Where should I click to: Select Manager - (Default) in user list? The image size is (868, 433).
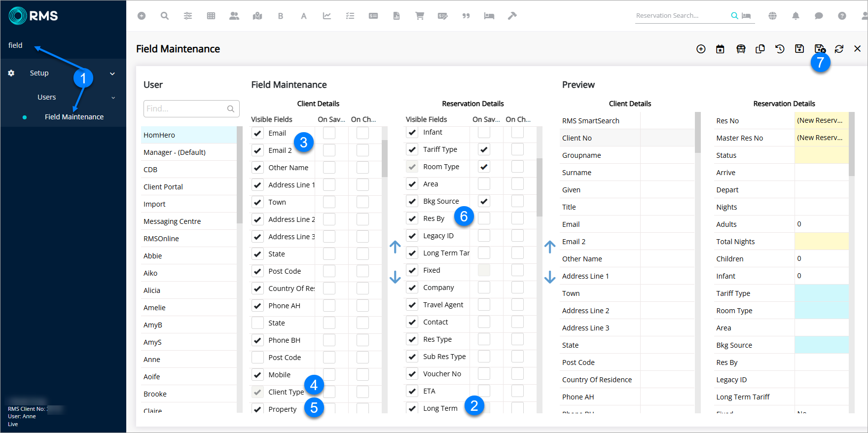[175, 152]
